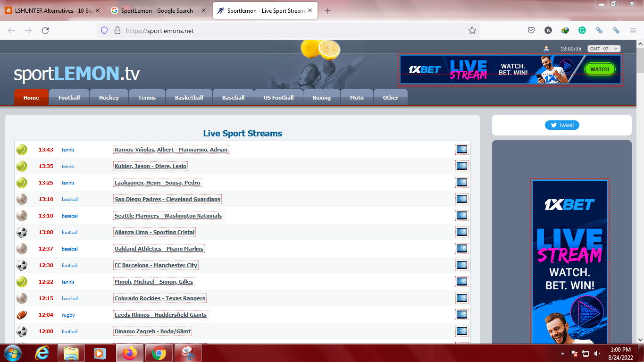Click the Tweet button
This screenshot has height=362, width=644.
[562, 125]
